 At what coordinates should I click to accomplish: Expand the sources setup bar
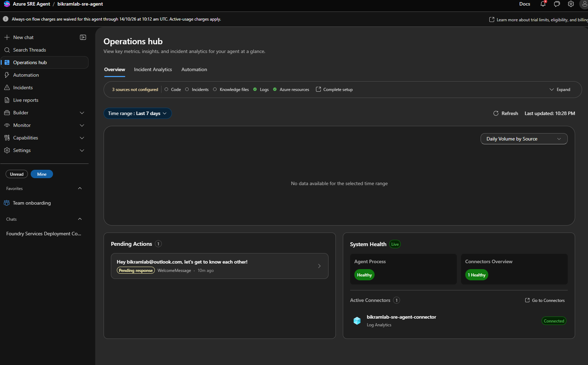click(560, 90)
